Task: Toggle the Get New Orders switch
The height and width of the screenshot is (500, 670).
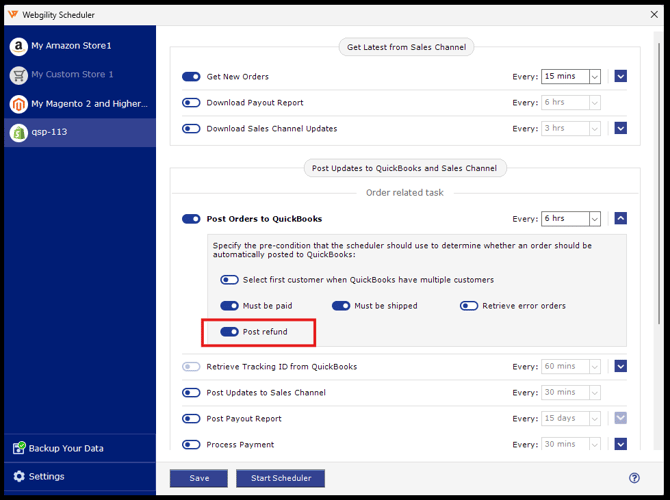Action: point(191,77)
